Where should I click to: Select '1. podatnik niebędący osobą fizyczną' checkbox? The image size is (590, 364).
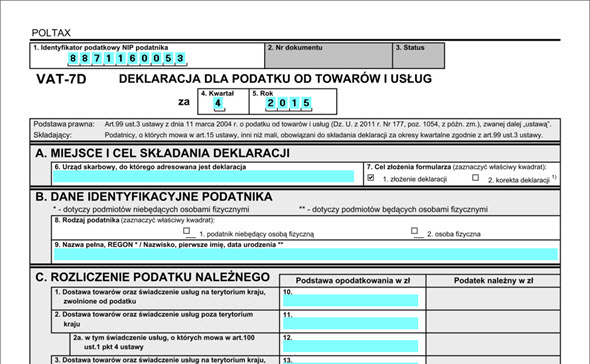[186, 231]
